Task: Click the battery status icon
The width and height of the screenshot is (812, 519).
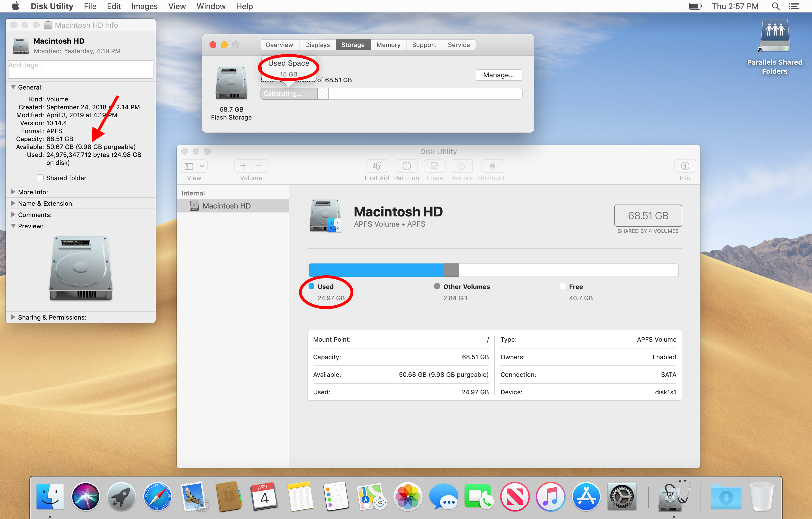Action: coord(695,7)
